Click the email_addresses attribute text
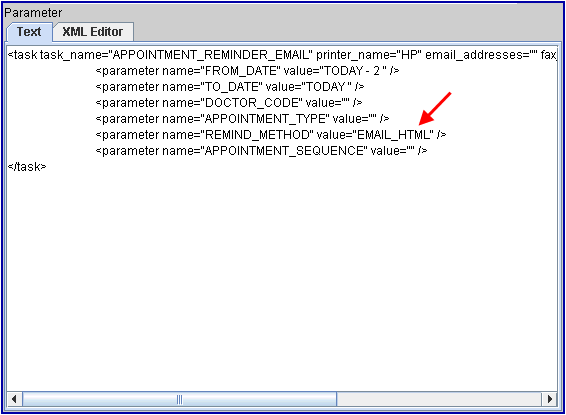Image resolution: width=566 pixels, height=415 pixels. [482, 55]
